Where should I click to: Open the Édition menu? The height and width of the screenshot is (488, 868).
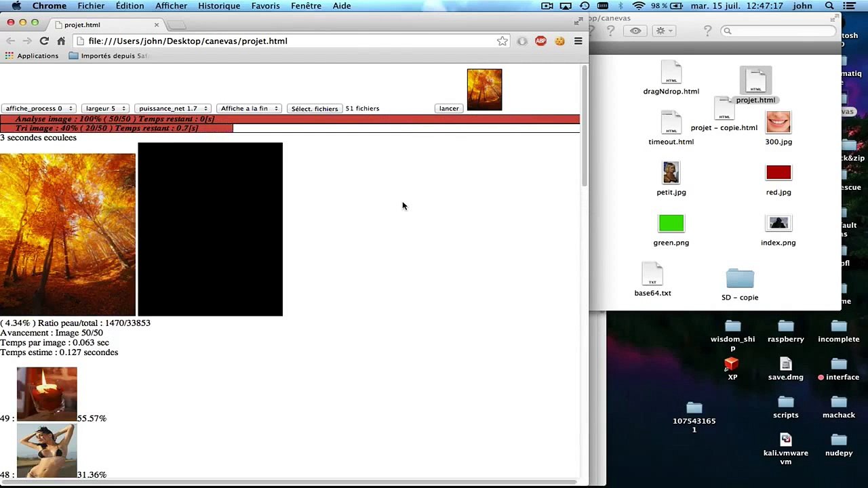pyautogui.click(x=130, y=6)
